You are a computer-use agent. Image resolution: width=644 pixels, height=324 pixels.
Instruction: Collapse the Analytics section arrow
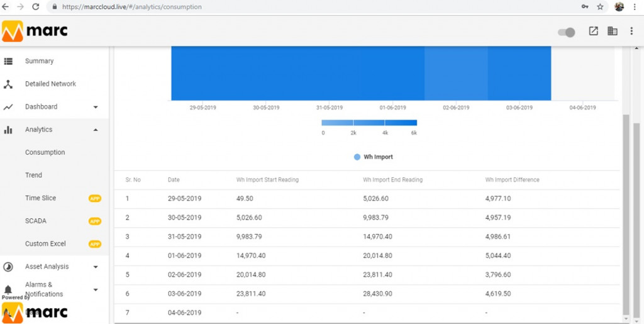pyautogui.click(x=96, y=130)
